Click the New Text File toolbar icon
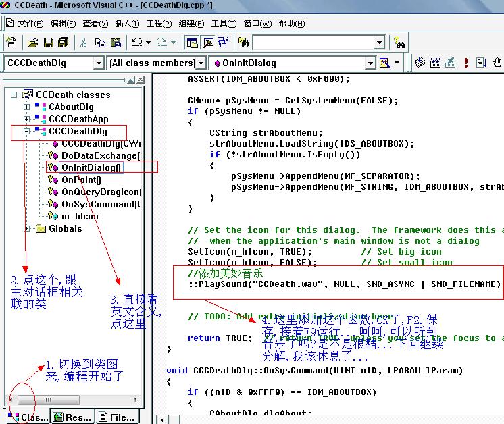 point(11,43)
